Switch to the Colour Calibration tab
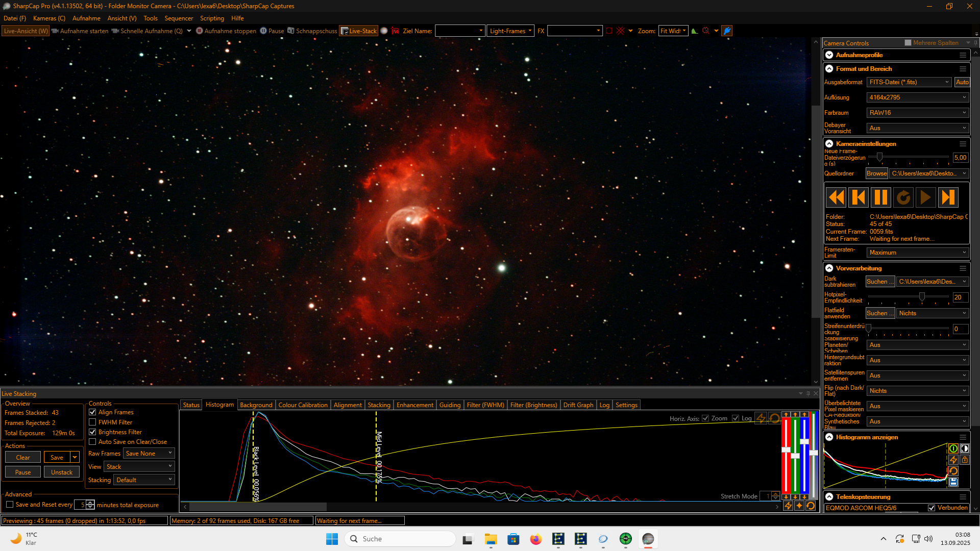980x551 pixels. pos(303,405)
